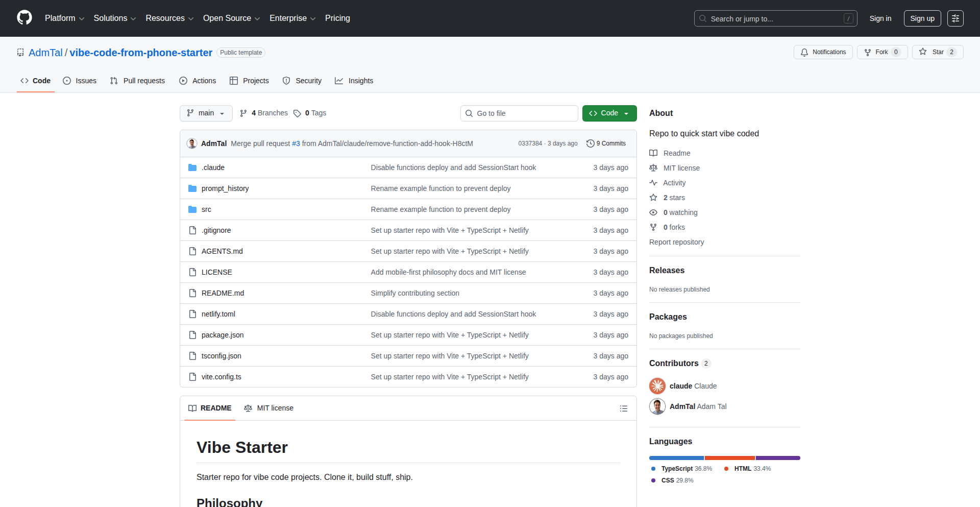980x507 pixels.
Task: Switch to the Projects tab
Action: click(x=249, y=81)
